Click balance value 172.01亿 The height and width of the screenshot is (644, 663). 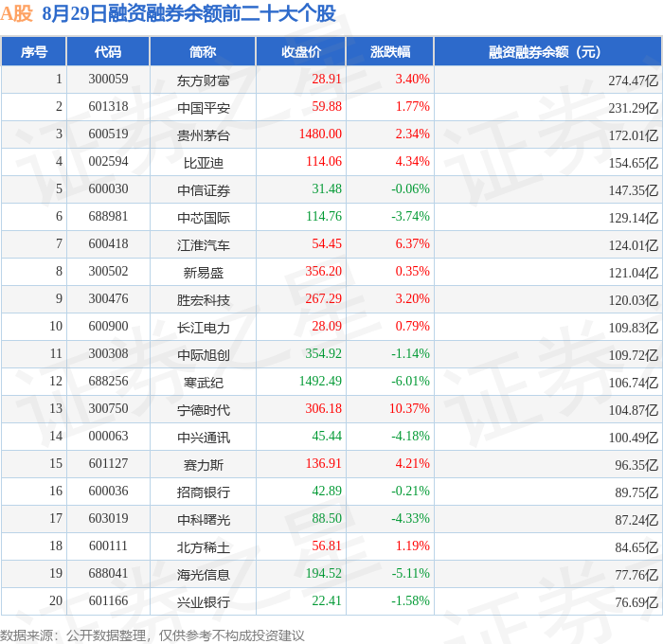(634, 135)
